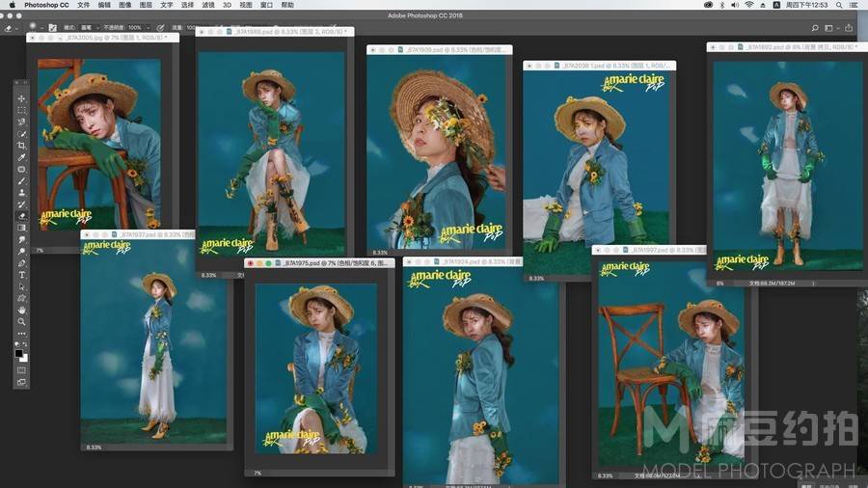Image resolution: width=868 pixels, height=488 pixels.
Task: Activate the _87A3005.jpg document title bar
Action: click(103, 38)
